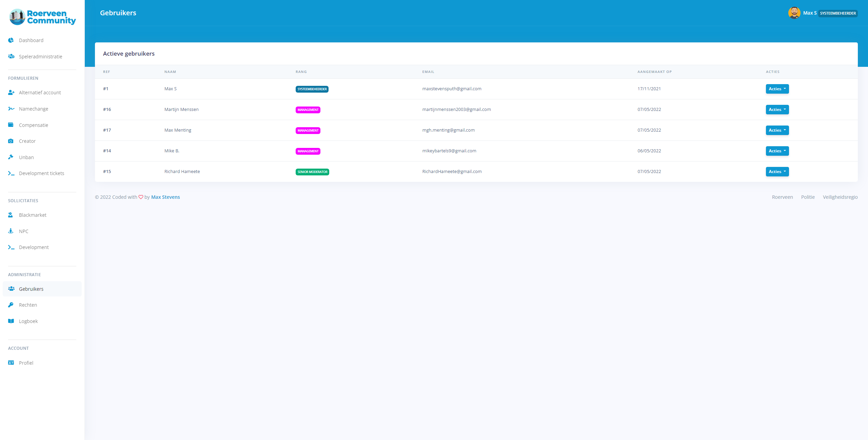Click the Dashboard pie chart icon

(11, 40)
